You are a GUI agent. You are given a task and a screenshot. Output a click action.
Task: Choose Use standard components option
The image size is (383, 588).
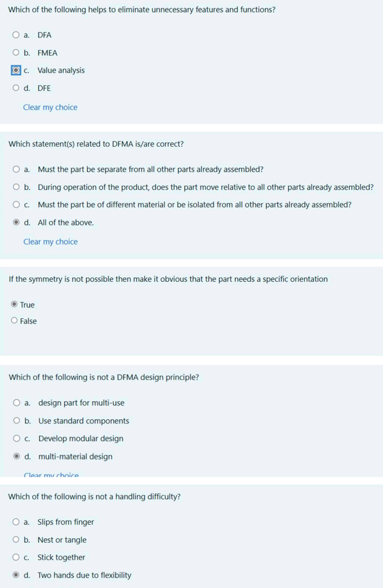click(16, 420)
